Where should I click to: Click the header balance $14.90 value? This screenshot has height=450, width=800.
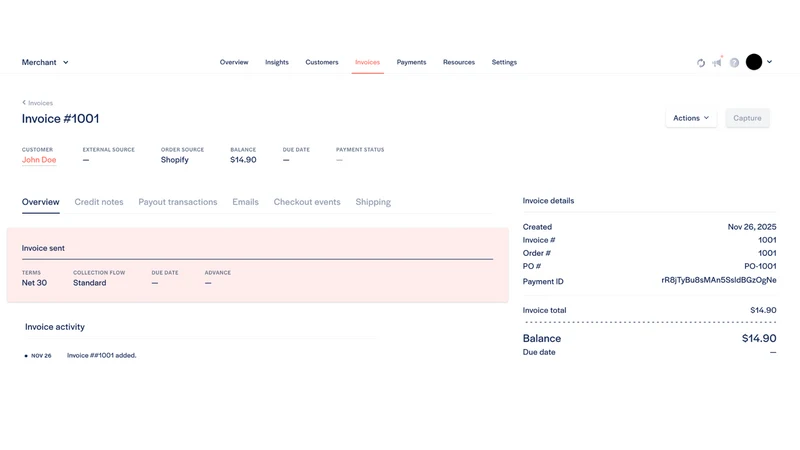pyautogui.click(x=243, y=160)
